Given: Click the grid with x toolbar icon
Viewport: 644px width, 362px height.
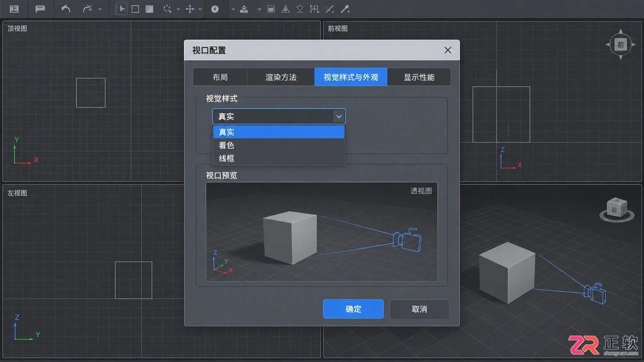Looking at the screenshot, I should click(x=315, y=9).
